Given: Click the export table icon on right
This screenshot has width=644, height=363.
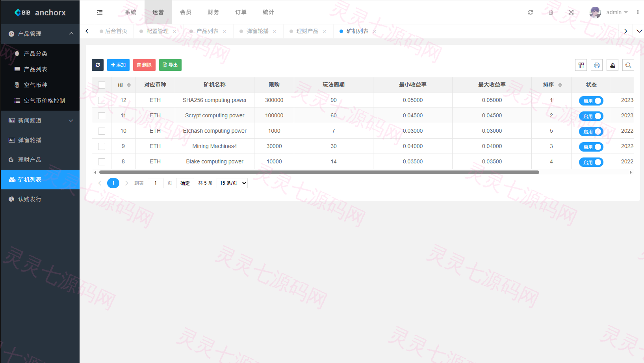Looking at the screenshot, I should pos(612,65).
